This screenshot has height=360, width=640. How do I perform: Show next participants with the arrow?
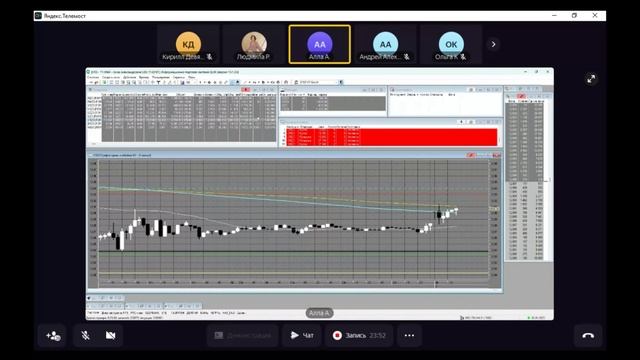(493, 44)
